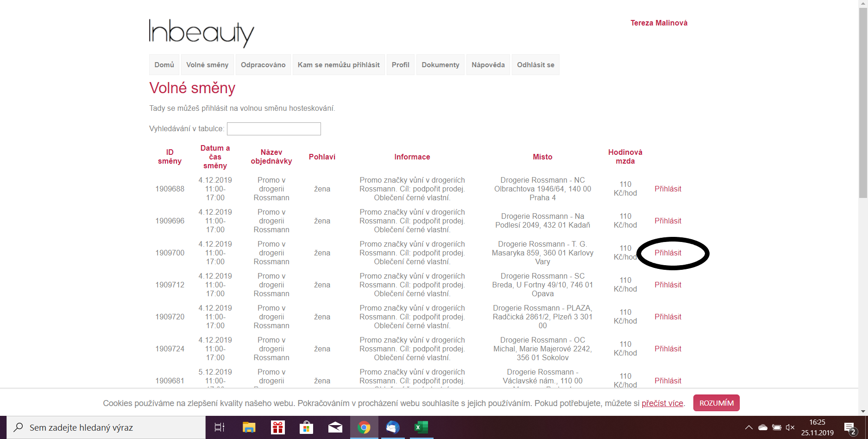Open Domů menu item
Viewport: 868px width, 439px height.
[x=164, y=65]
